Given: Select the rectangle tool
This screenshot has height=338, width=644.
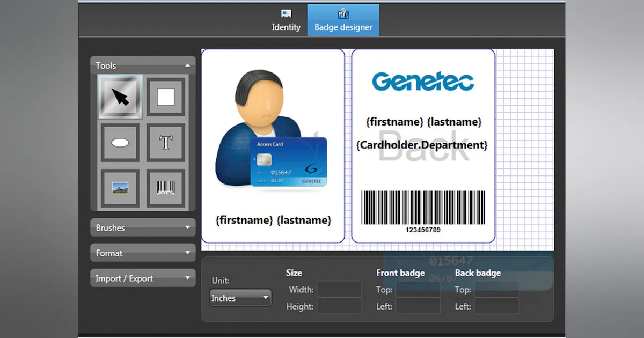Looking at the screenshot, I should coord(166,97).
